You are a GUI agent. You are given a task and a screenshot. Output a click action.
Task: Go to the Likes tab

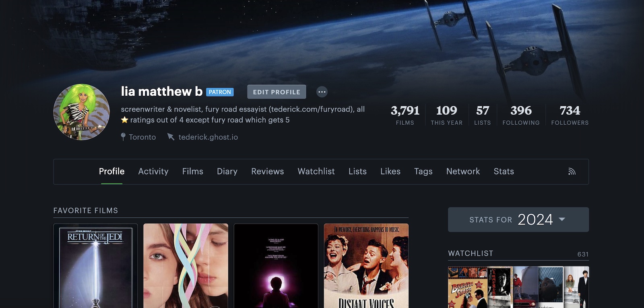390,172
